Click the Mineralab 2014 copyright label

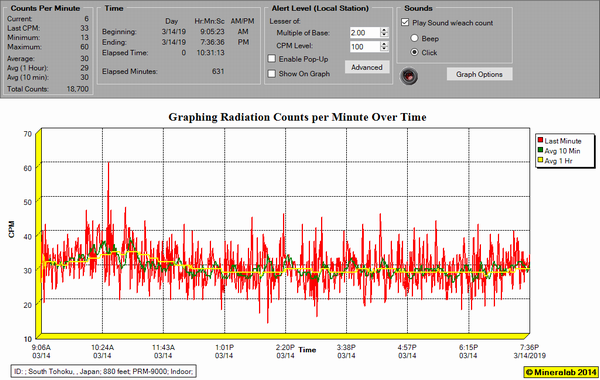pos(561,372)
